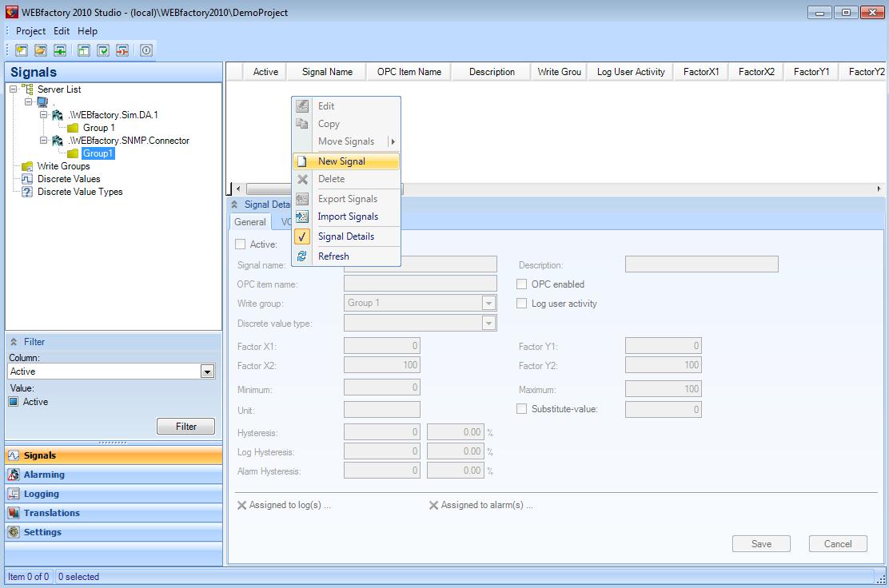This screenshot has height=588, width=889.
Task: Check the Substitute-value checkbox
Action: (522, 409)
